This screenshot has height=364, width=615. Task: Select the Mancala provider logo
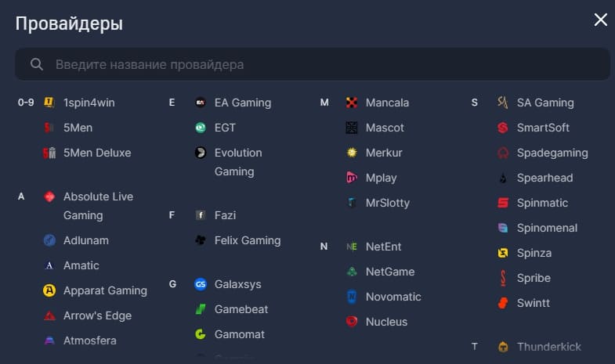pos(352,103)
